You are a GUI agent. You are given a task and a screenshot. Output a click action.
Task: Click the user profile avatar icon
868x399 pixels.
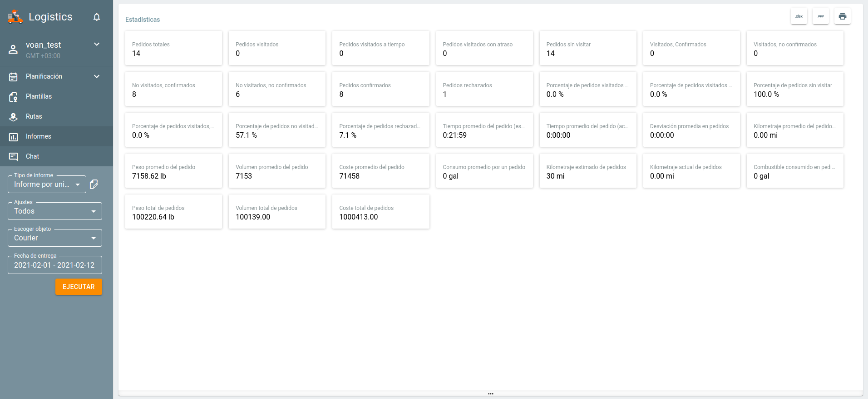(x=13, y=50)
